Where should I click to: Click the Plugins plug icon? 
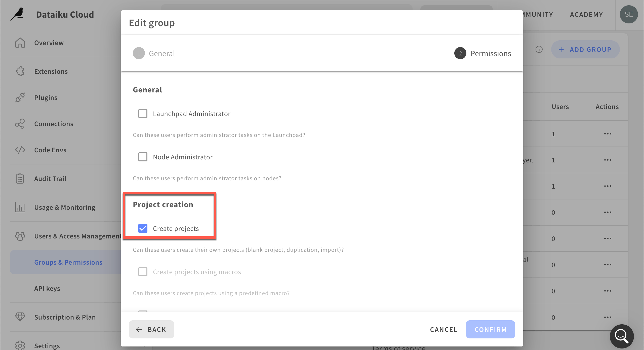20,97
